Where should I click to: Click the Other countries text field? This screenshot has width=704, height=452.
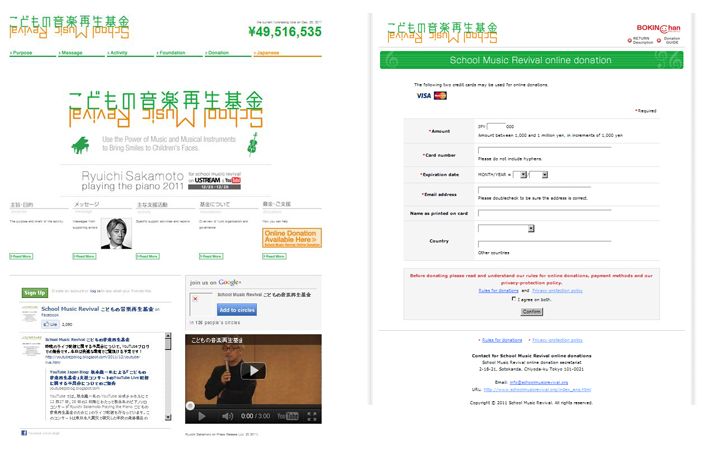coord(545,245)
